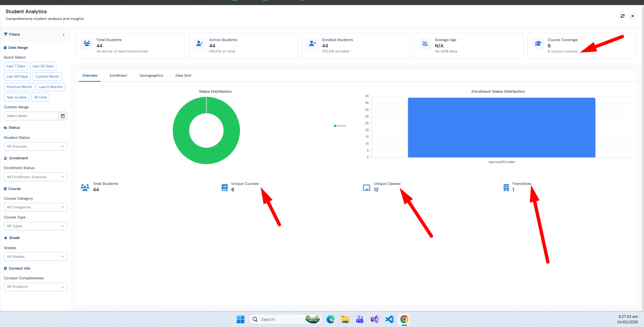Image resolution: width=644 pixels, height=327 pixels.
Task: Switch to Chrome in taskbar
Action: click(x=404, y=319)
